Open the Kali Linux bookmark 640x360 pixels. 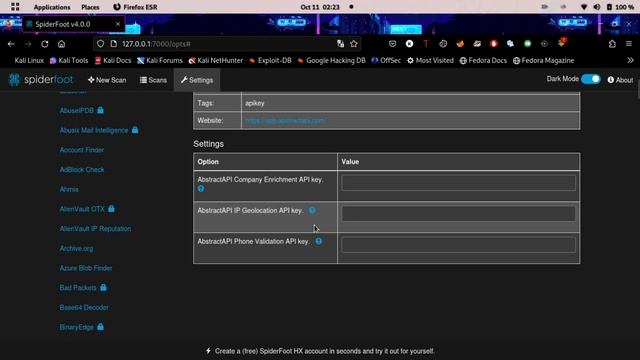coord(29,60)
